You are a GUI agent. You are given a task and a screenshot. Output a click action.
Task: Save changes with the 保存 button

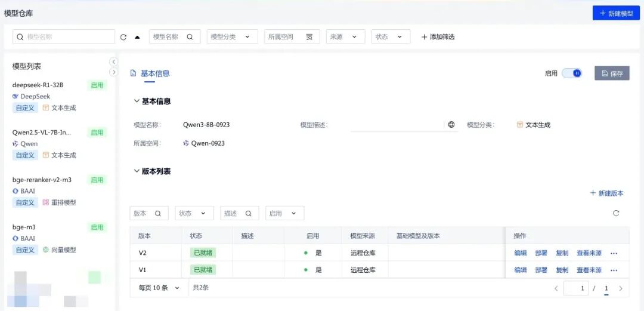coord(612,73)
